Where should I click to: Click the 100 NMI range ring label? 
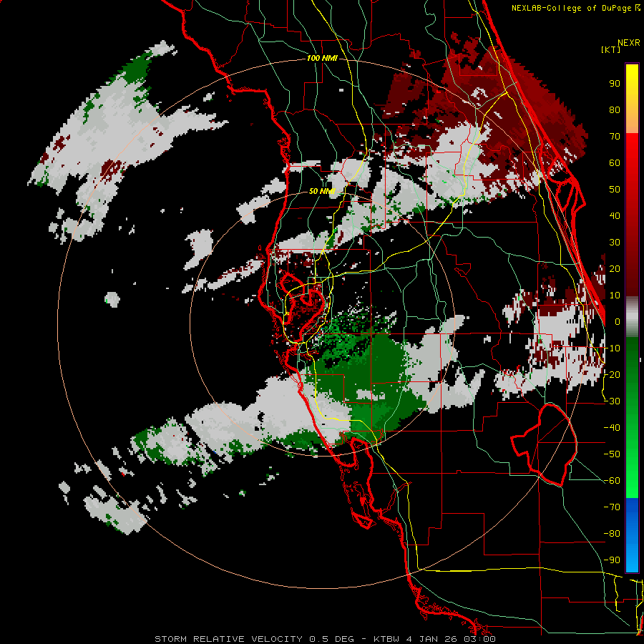click(x=322, y=59)
